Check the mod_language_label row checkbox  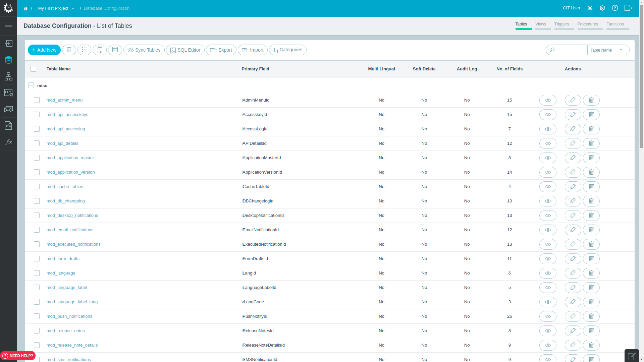pyautogui.click(x=37, y=288)
